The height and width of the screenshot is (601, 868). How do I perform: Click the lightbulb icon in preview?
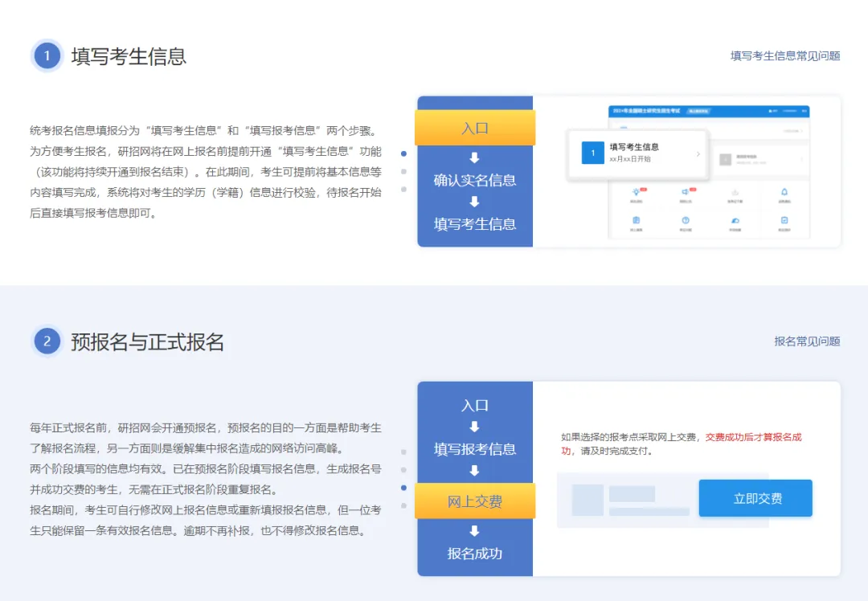coord(636,192)
